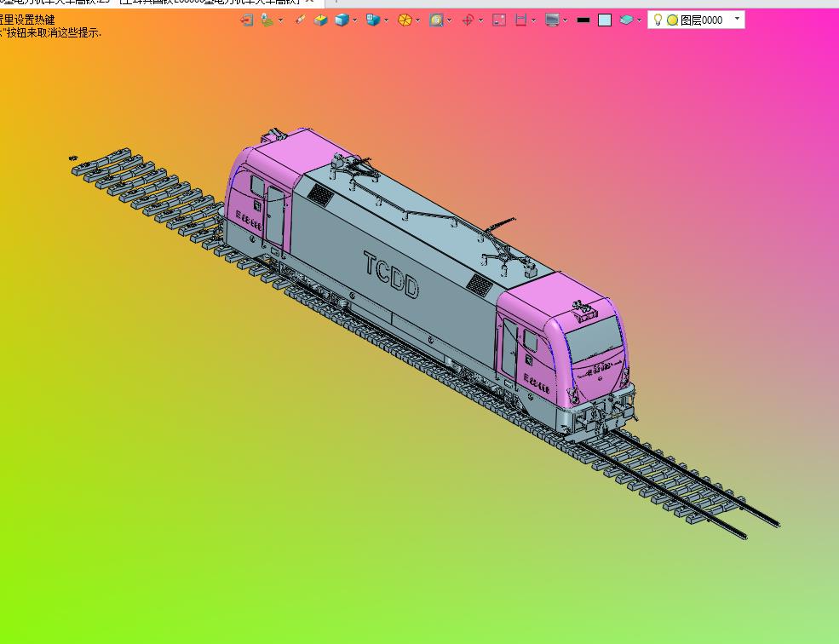Click the blue cube with window icon
Screen dimensions: 839x644
(x=372, y=20)
